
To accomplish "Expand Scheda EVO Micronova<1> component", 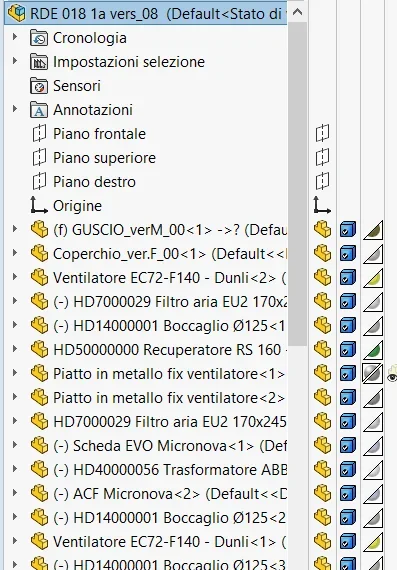I will click(x=15, y=445).
